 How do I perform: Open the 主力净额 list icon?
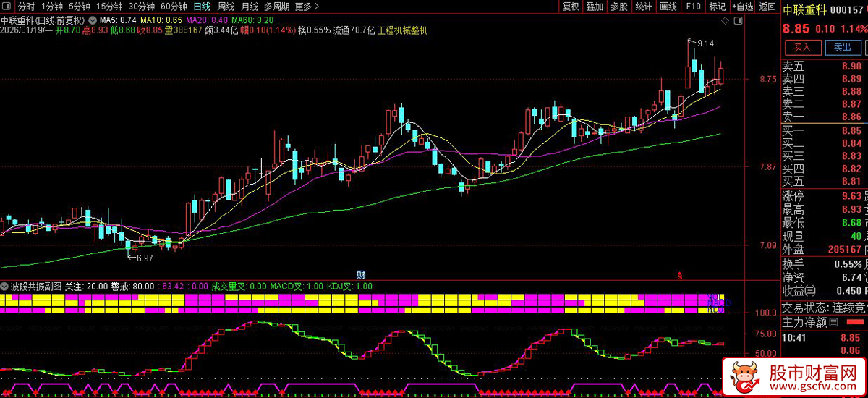coord(833,322)
